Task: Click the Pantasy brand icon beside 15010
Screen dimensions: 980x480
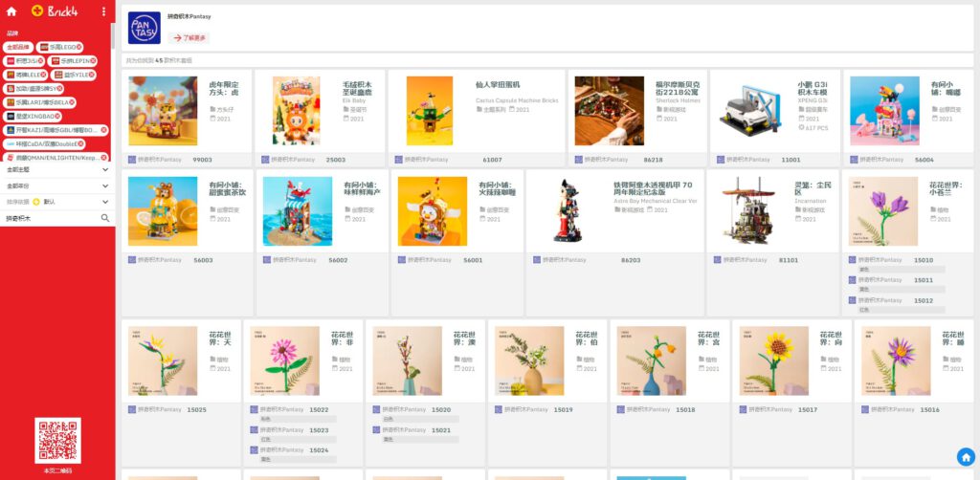Action: (853, 260)
